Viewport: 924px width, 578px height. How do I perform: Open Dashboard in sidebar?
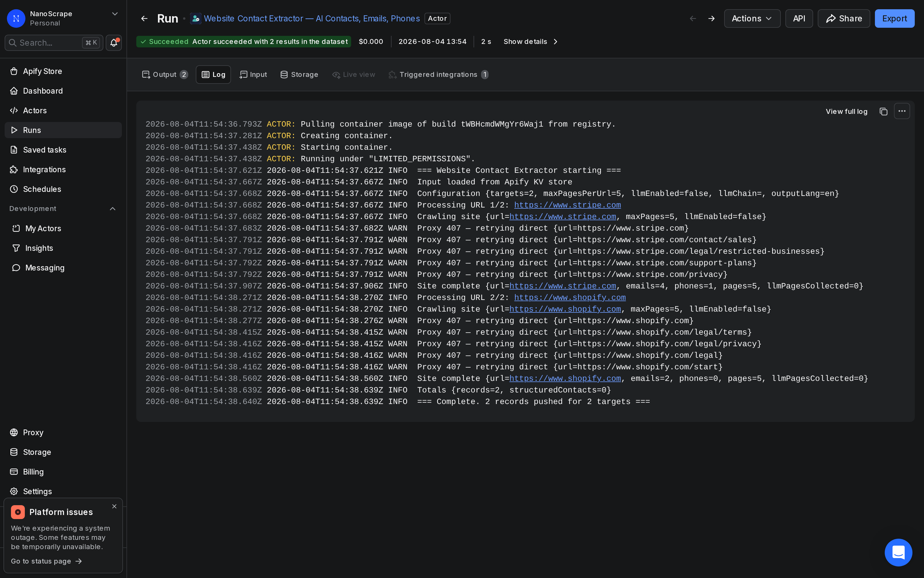(63, 91)
